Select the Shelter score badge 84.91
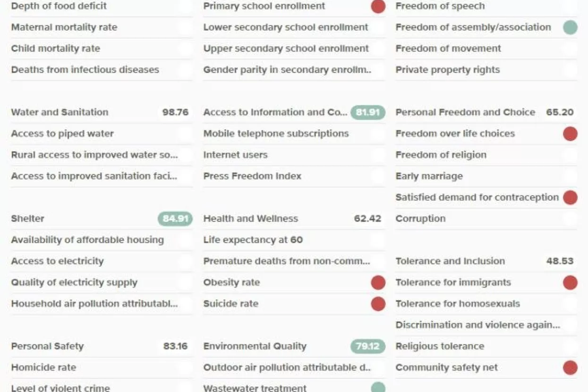 click(175, 219)
